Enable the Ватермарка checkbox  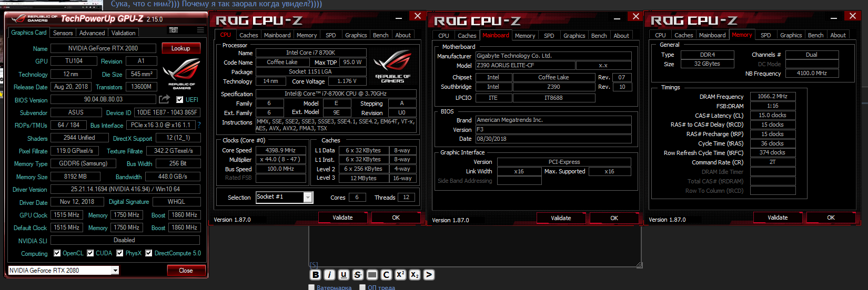[x=311, y=287]
